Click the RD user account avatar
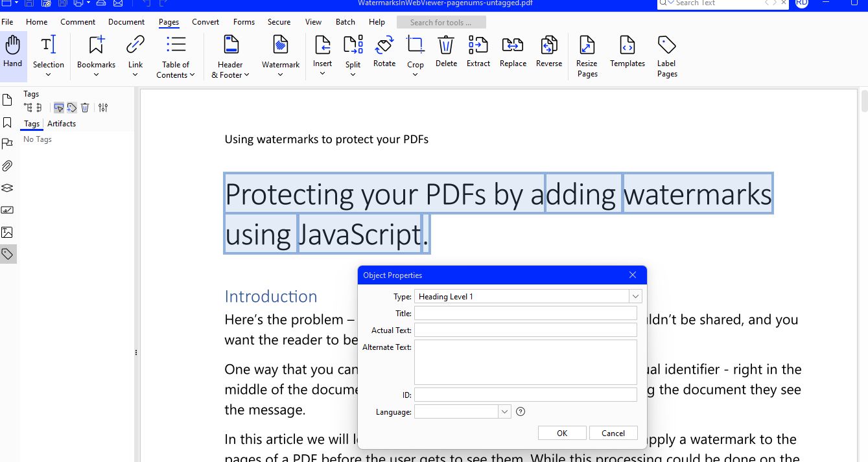868x462 pixels. [802, 3]
